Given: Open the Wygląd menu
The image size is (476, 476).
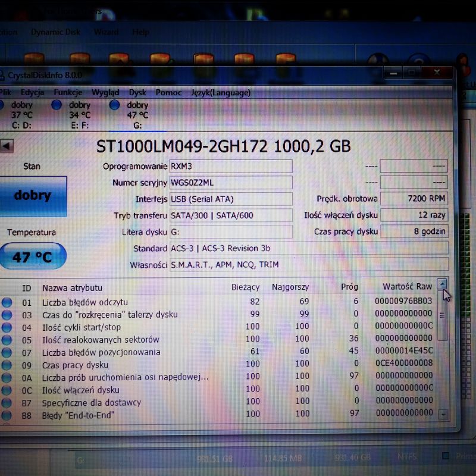Looking at the screenshot, I should coord(105,92).
